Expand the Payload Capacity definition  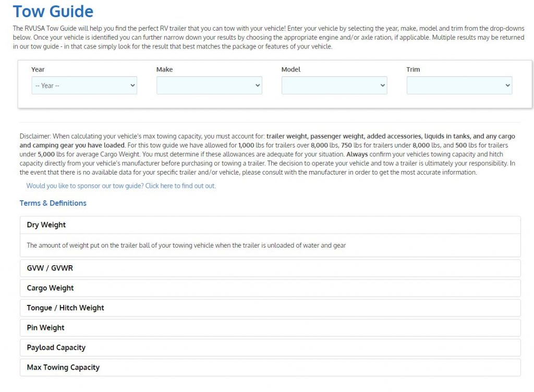pos(270,347)
